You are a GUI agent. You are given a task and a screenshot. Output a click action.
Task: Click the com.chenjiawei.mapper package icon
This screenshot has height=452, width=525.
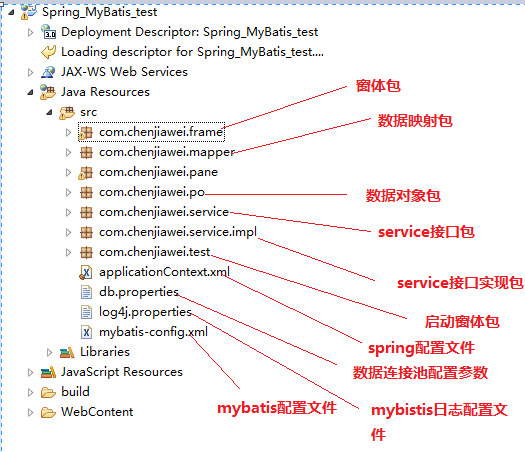(x=86, y=152)
